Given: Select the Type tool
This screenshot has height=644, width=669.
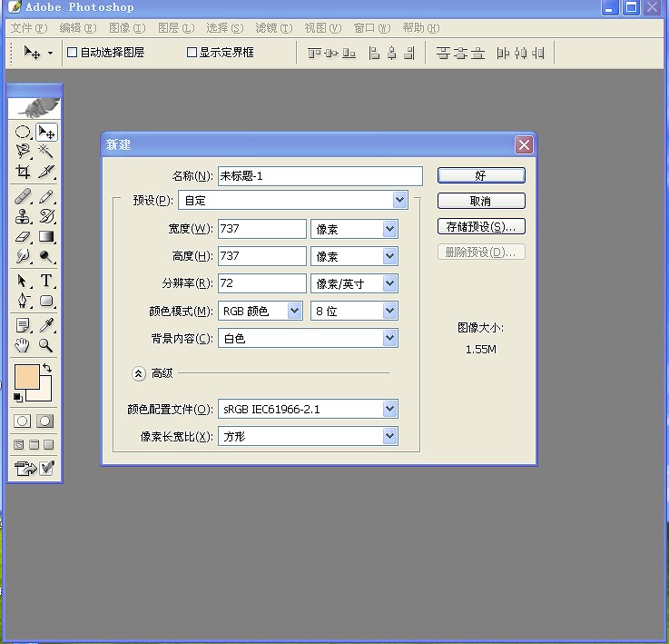Looking at the screenshot, I should coord(46,281).
